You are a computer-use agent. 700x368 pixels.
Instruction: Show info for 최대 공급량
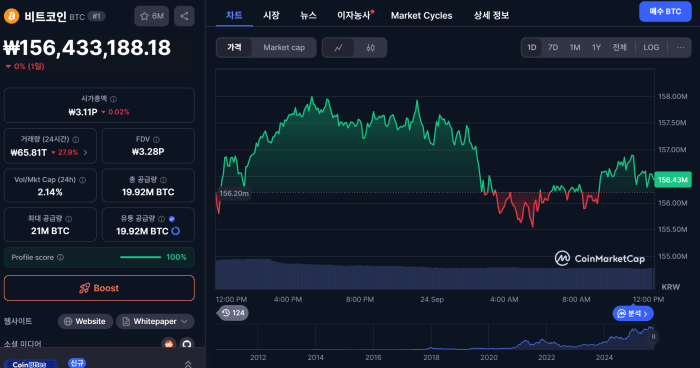point(69,219)
